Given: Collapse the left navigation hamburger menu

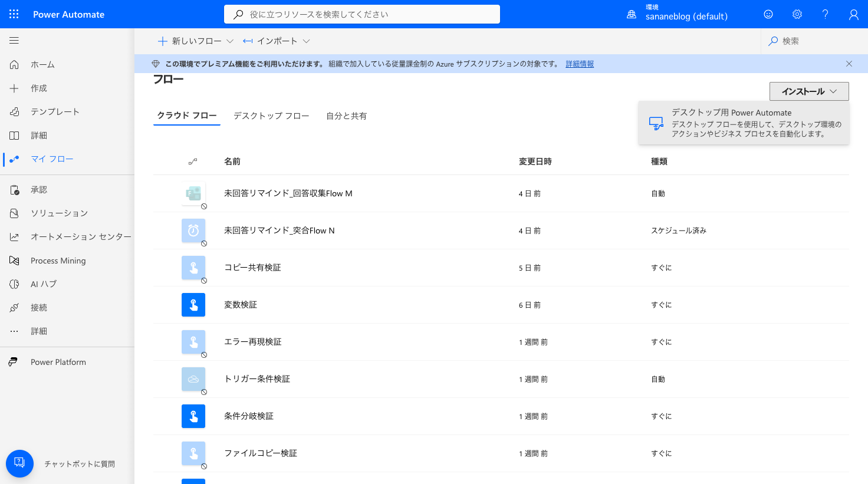Looking at the screenshot, I should click(14, 41).
